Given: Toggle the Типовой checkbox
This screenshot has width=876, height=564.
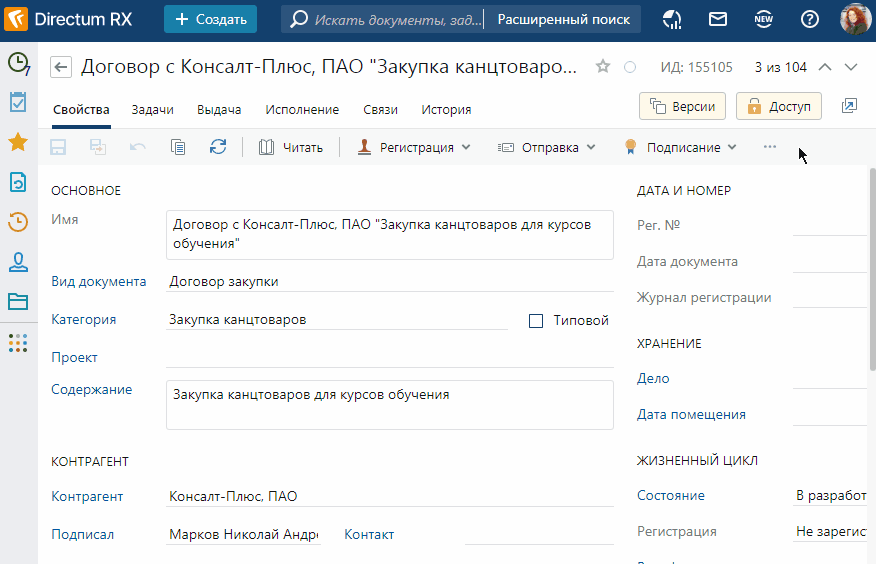Looking at the screenshot, I should (536, 321).
